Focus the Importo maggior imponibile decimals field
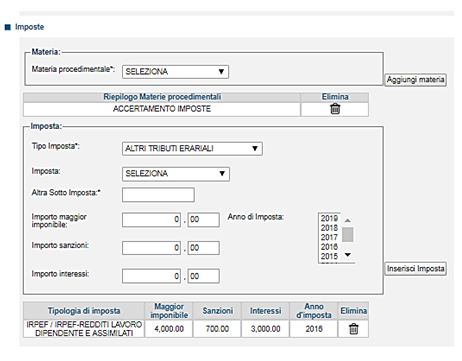462x361 pixels. 204,220
